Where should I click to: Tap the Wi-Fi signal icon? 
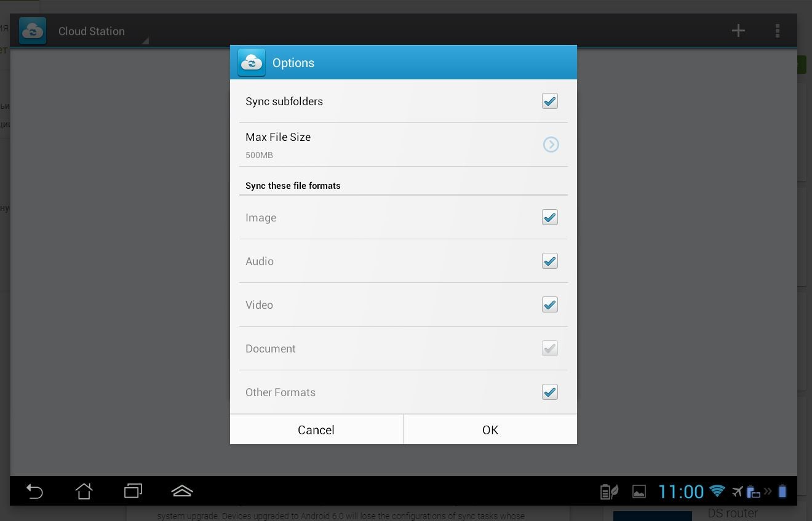click(x=717, y=491)
